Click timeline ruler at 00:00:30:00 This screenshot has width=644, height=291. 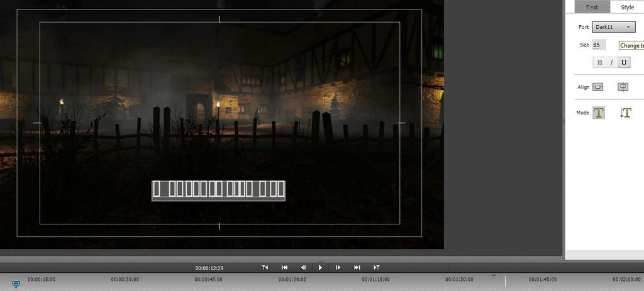pos(125,280)
